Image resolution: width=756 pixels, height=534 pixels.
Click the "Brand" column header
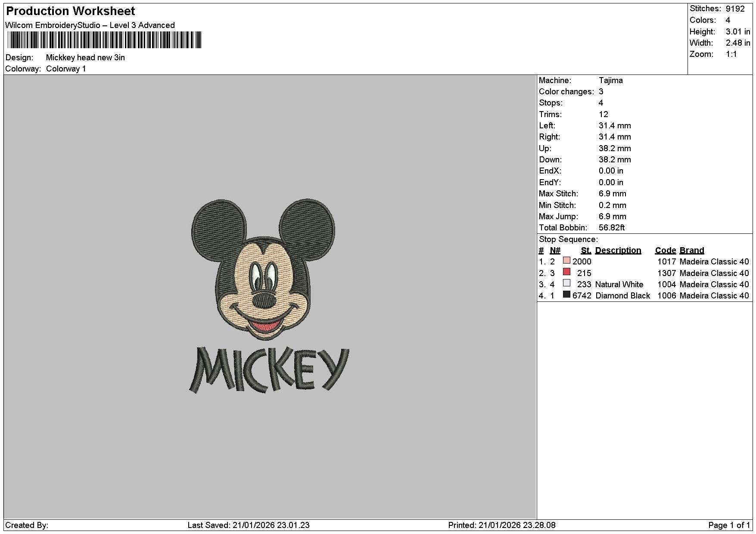pos(692,250)
